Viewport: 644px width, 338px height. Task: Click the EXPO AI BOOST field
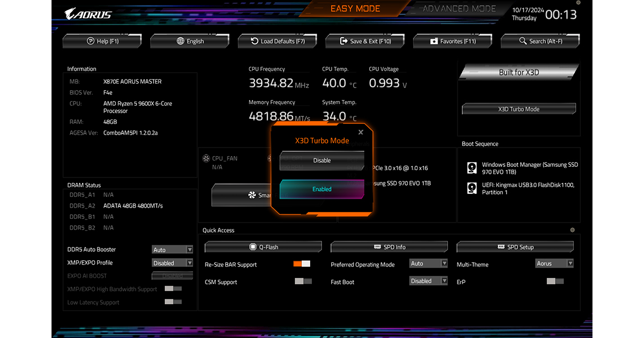[x=172, y=276]
